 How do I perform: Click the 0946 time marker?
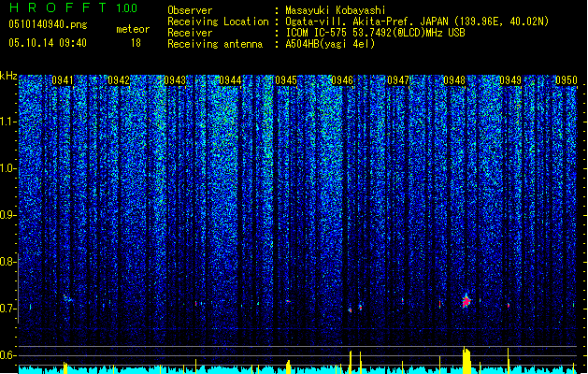point(342,80)
